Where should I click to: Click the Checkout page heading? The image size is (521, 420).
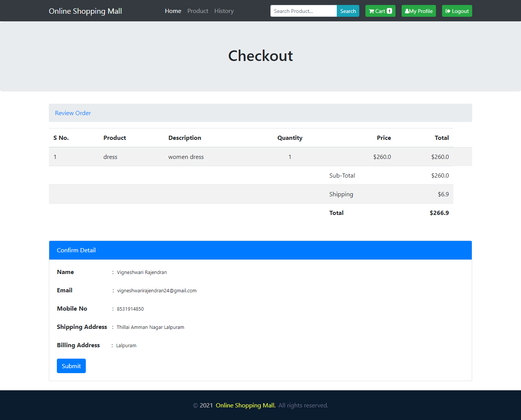(260, 56)
